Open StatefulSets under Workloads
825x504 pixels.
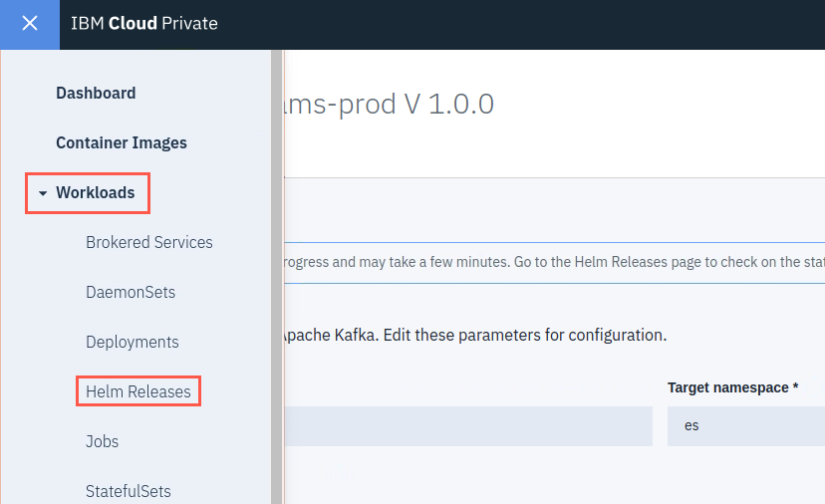(x=129, y=491)
